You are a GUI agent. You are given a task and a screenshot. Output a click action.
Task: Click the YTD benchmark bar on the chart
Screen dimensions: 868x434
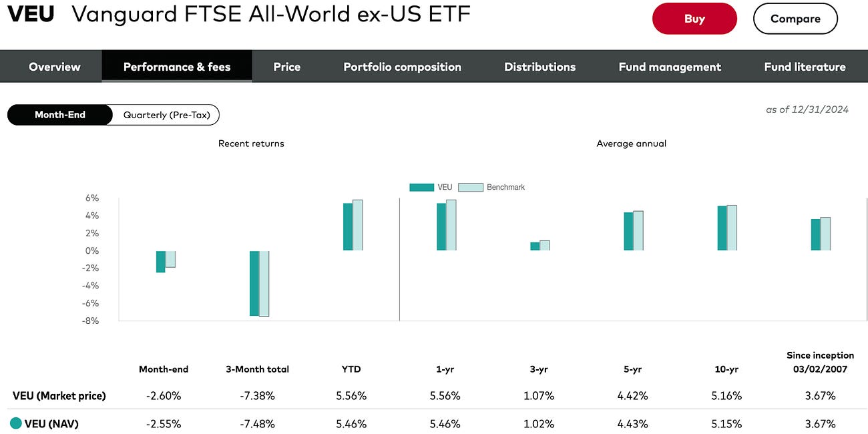359,224
